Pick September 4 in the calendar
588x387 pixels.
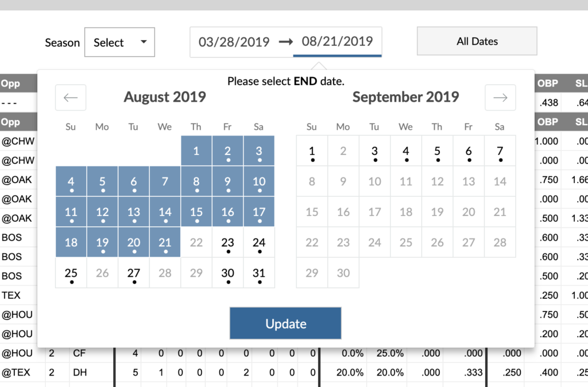(406, 151)
